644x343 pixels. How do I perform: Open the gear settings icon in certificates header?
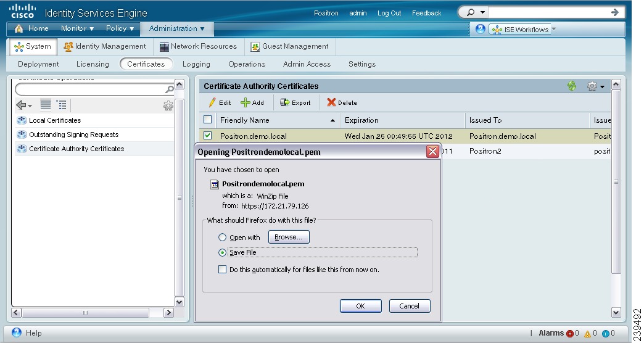592,86
